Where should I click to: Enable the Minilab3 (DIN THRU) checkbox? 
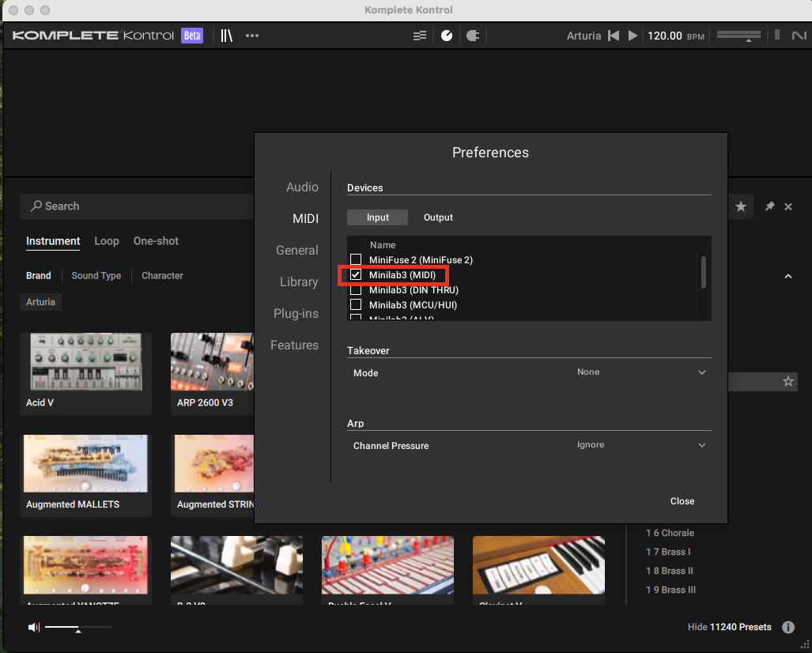pyautogui.click(x=356, y=289)
